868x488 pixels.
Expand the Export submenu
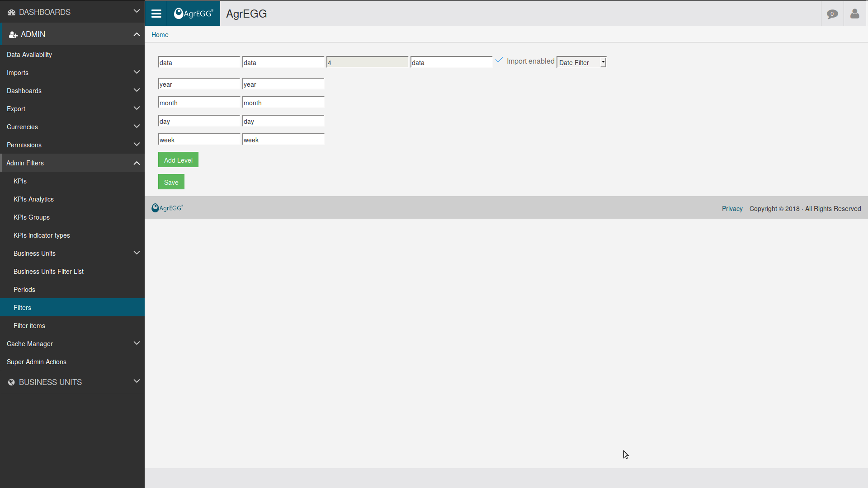137,108
